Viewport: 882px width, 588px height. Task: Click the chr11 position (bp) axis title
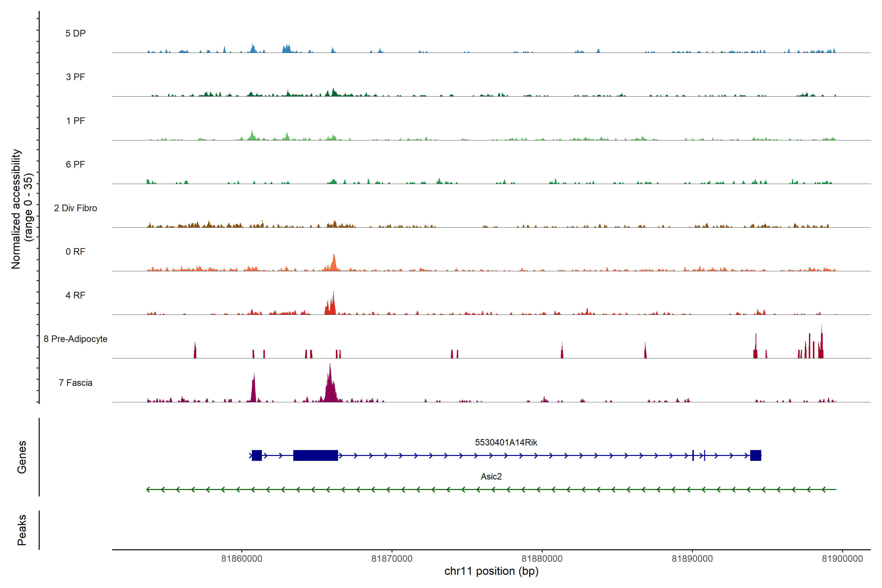point(491,571)
